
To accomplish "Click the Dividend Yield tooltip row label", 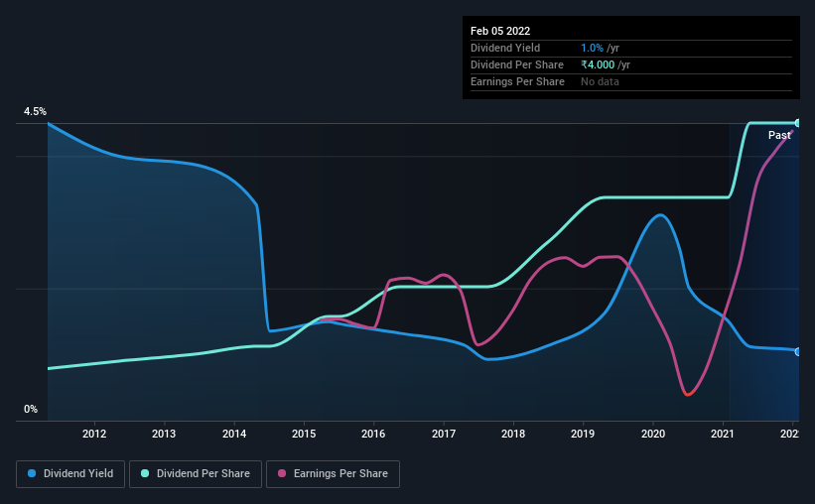I will (x=505, y=48).
